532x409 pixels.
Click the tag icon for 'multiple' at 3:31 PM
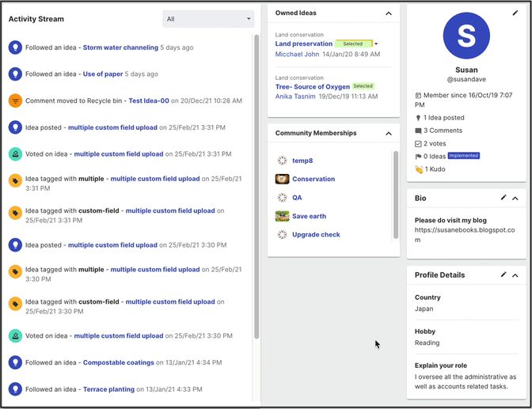tap(15, 180)
